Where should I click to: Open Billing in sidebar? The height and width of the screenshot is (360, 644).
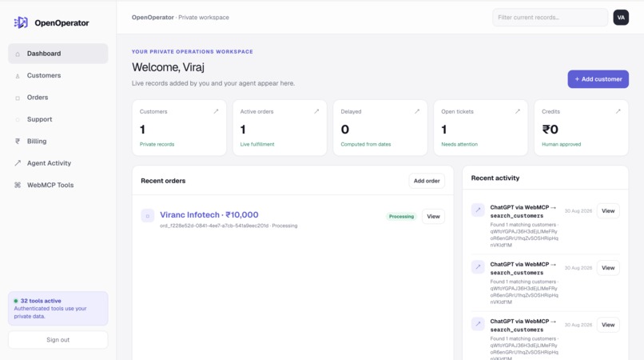tap(58, 141)
